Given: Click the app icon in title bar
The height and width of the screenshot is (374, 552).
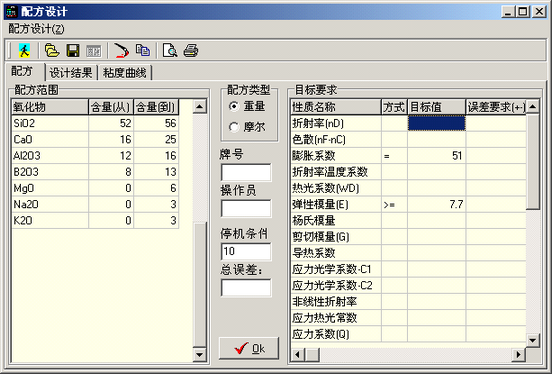Looking at the screenshot, I should tap(12, 11).
